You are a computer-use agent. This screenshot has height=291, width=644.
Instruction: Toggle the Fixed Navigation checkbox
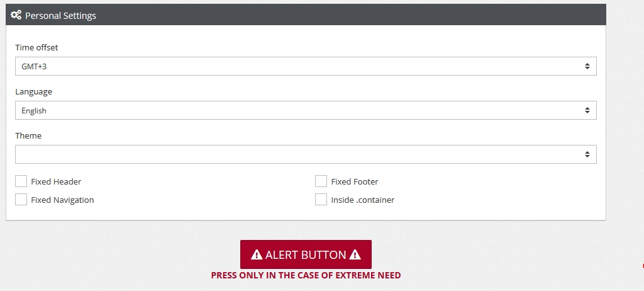click(x=21, y=200)
